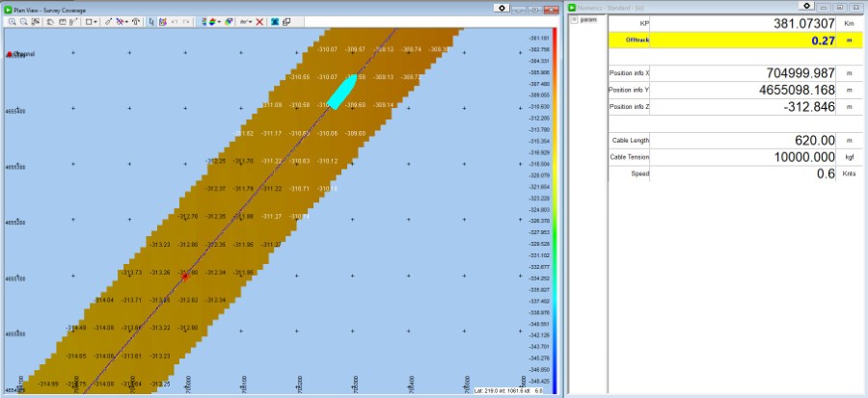
Task: Select Position info X value 704999.987
Action: pyautogui.click(x=800, y=73)
